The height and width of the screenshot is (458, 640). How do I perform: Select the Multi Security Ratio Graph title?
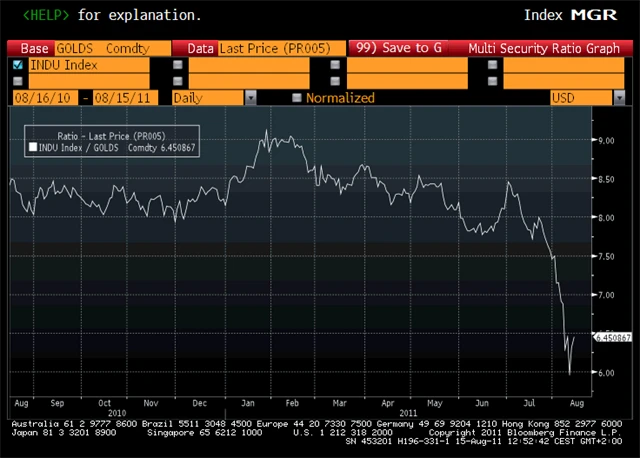[x=544, y=48]
